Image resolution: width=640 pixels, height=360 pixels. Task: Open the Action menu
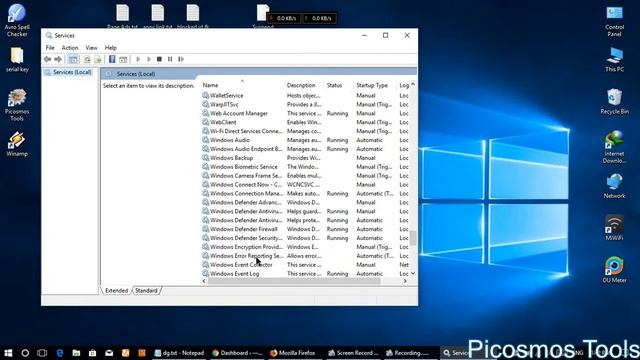pos(70,48)
